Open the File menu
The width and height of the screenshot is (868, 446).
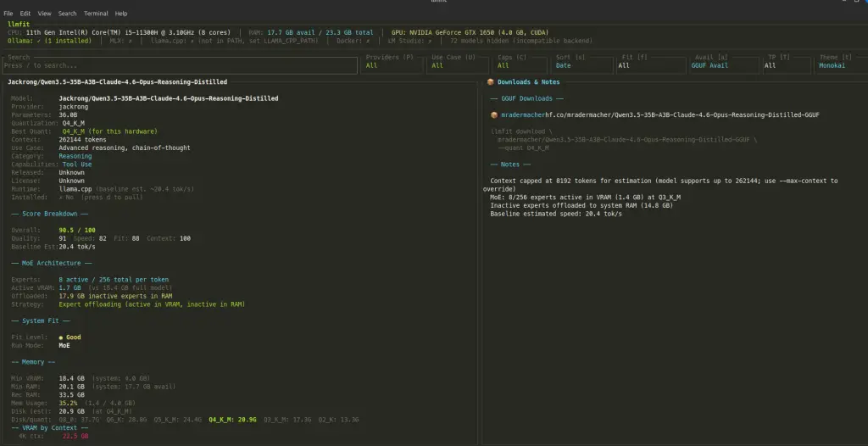(8, 14)
